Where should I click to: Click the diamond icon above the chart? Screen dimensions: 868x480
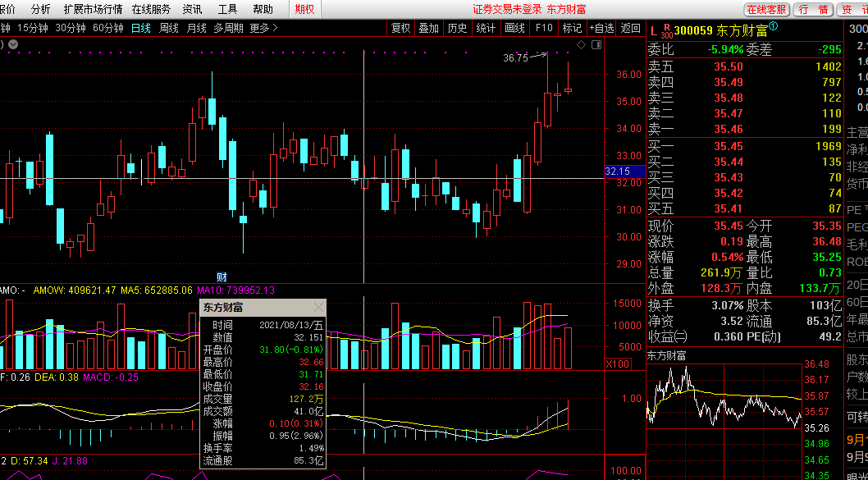click(x=581, y=45)
